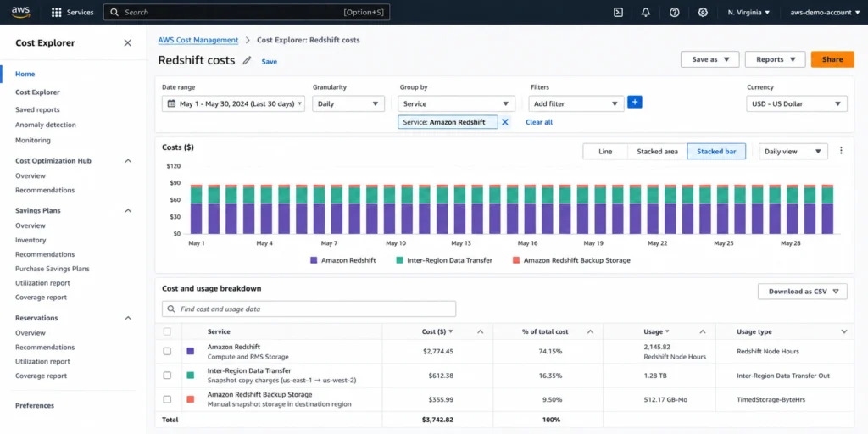The image size is (868, 434).
Task: Sort ascending by Usage column caret
Action: (703, 331)
